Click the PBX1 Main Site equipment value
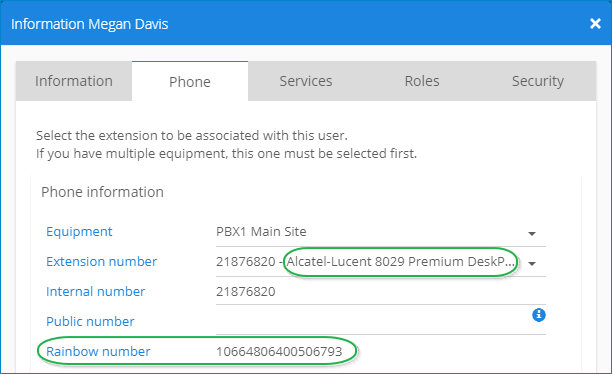The height and width of the screenshot is (374, 612). point(261,232)
